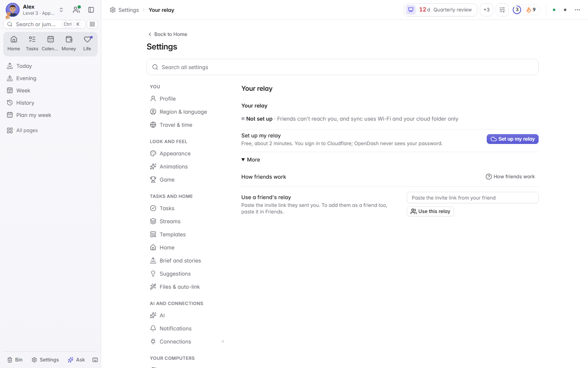Open the Ask assistant

pyautogui.click(x=76, y=360)
